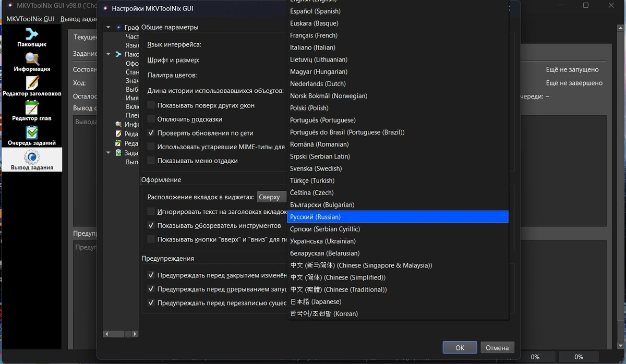Choose Čeština (Czech) language
The width and height of the screenshot is (626, 364).
point(398,192)
